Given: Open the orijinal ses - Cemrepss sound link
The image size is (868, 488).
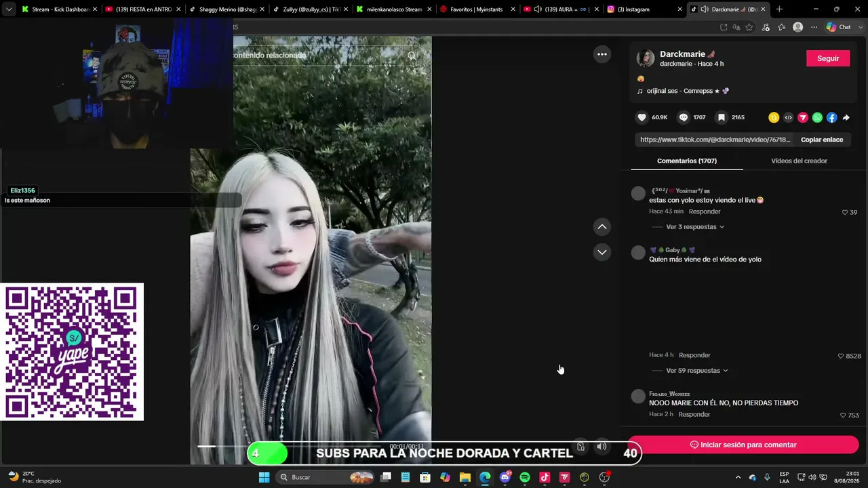Looking at the screenshot, I should point(688,91).
